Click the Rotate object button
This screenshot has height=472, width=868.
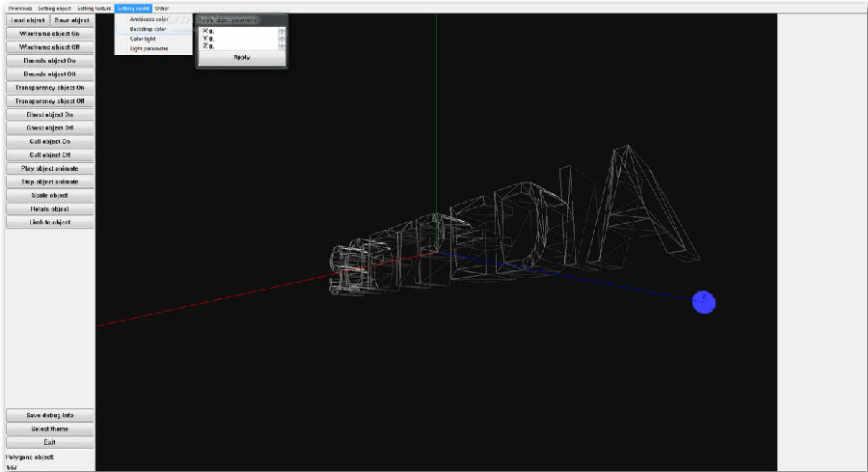click(50, 208)
